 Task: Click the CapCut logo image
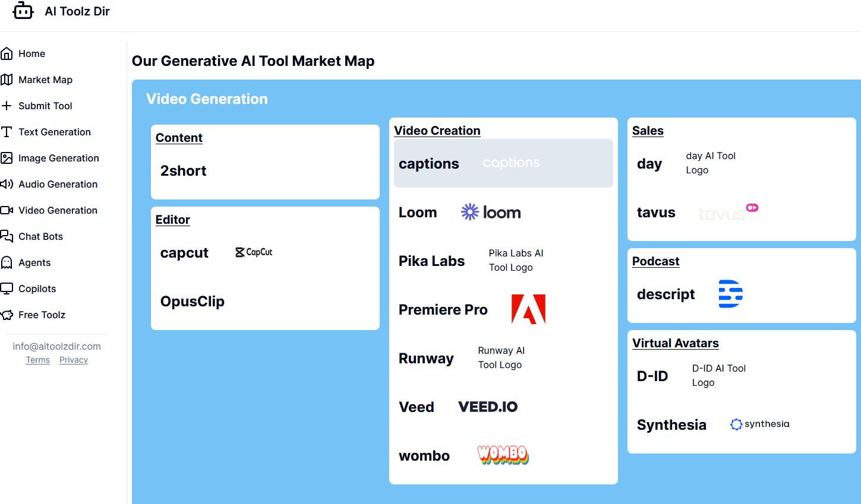click(x=254, y=252)
